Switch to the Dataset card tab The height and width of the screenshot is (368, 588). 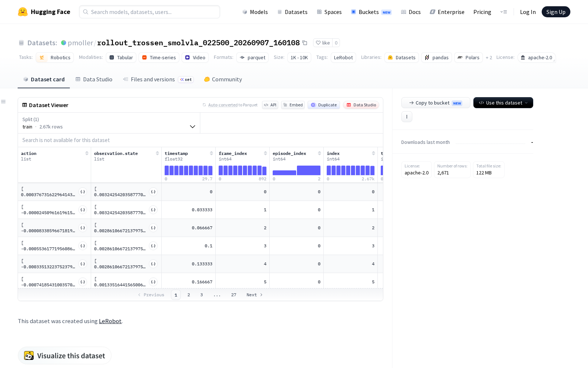[x=44, y=79]
